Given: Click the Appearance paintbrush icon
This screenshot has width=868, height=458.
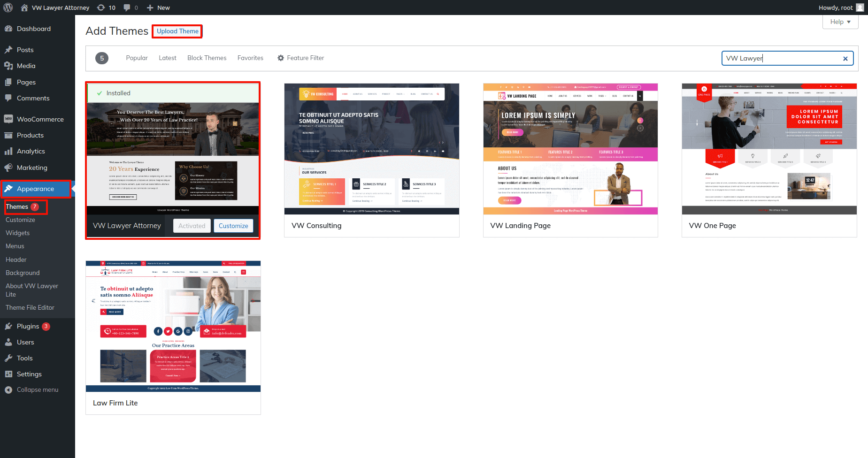Looking at the screenshot, I should point(8,189).
